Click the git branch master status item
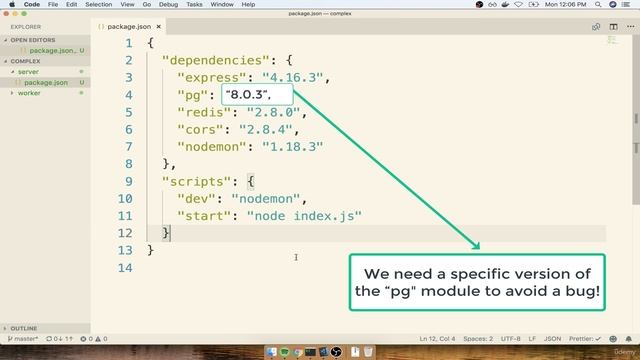The width and height of the screenshot is (640, 360). (x=23, y=339)
